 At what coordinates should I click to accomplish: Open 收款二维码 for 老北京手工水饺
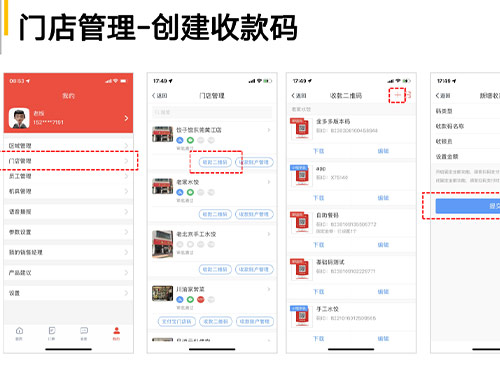pos(215,269)
